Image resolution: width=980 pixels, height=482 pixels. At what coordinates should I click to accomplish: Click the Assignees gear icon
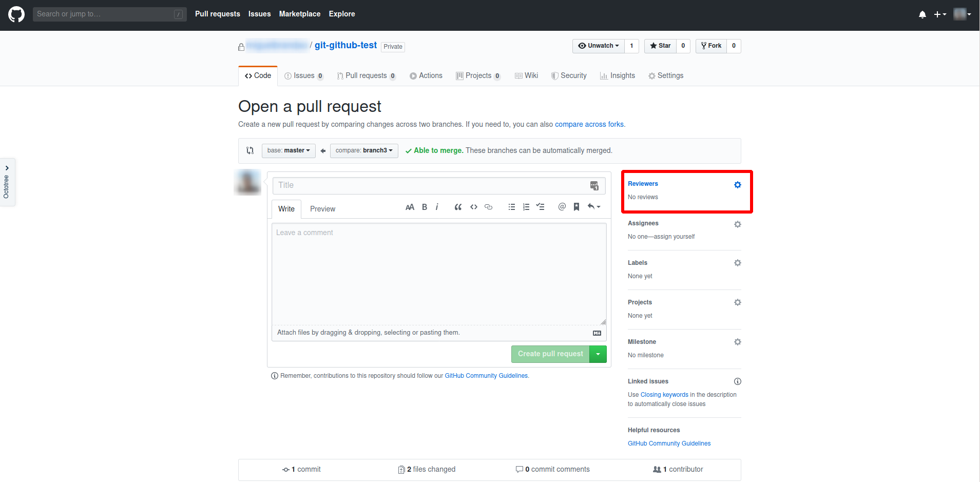(738, 224)
